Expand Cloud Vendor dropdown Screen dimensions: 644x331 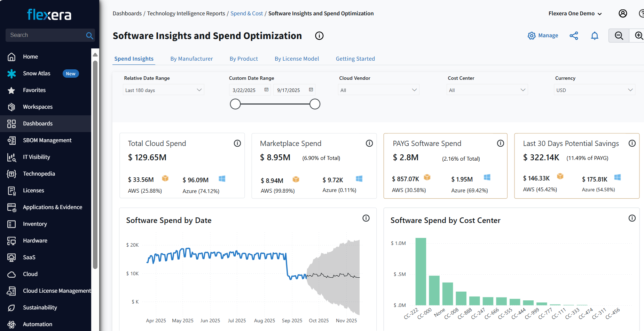point(379,90)
